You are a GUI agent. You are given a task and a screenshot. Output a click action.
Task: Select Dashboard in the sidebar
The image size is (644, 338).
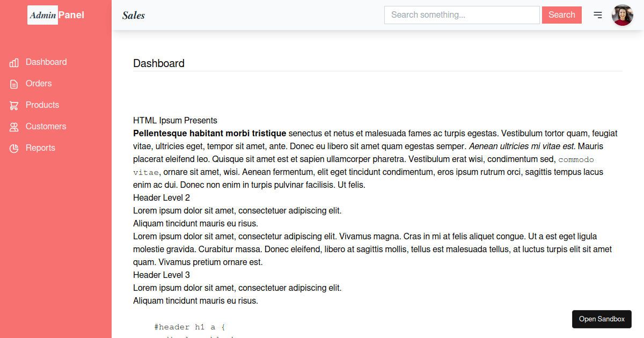coord(46,62)
